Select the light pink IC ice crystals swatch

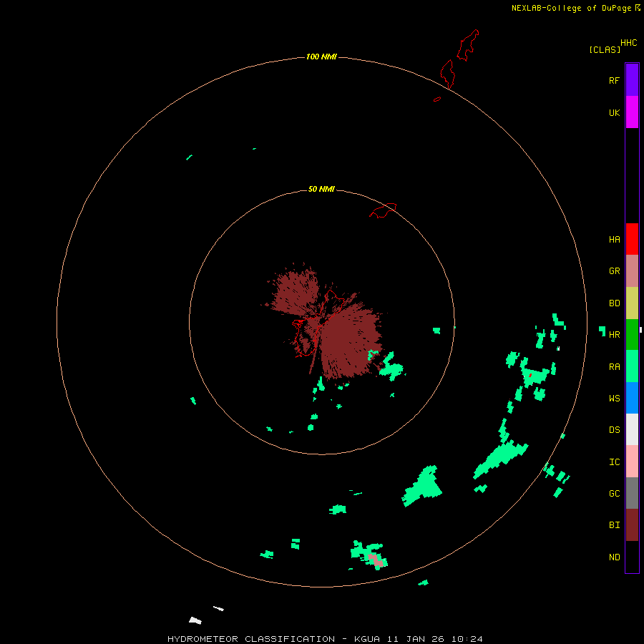(632, 462)
